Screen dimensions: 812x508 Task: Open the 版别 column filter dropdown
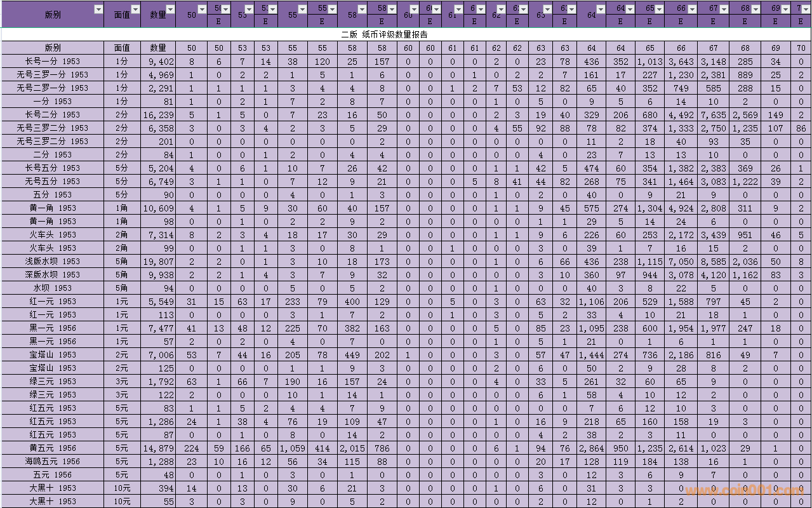[98, 9]
